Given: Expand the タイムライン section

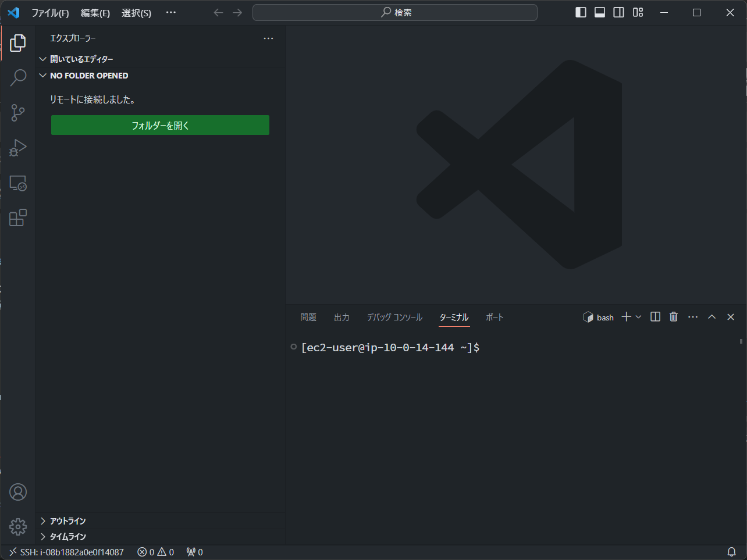Looking at the screenshot, I should [x=67, y=537].
